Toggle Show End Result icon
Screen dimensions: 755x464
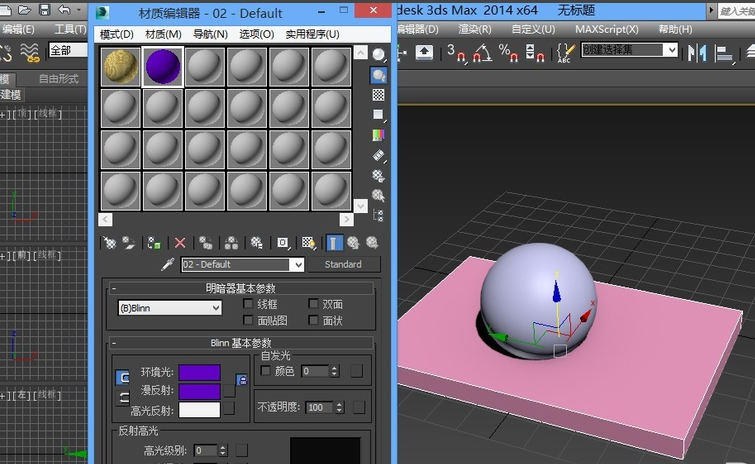tap(334, 243)
